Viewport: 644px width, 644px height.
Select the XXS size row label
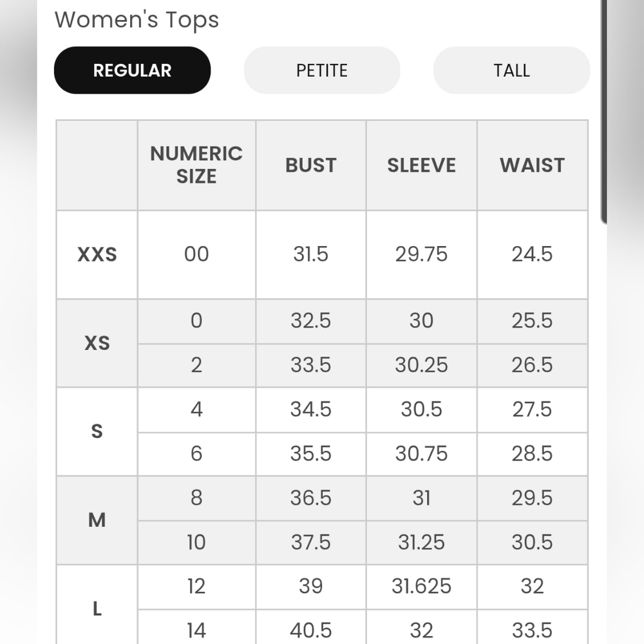tap(97, 254)
